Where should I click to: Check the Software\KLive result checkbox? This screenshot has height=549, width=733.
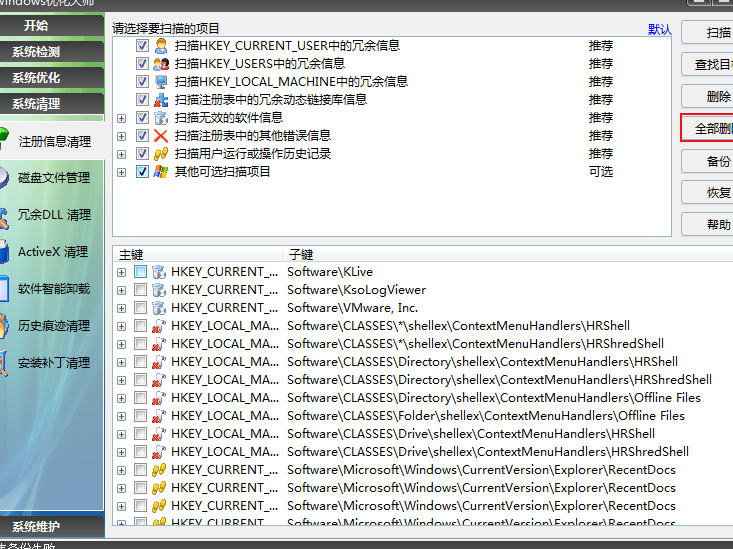tap(140, 272)
